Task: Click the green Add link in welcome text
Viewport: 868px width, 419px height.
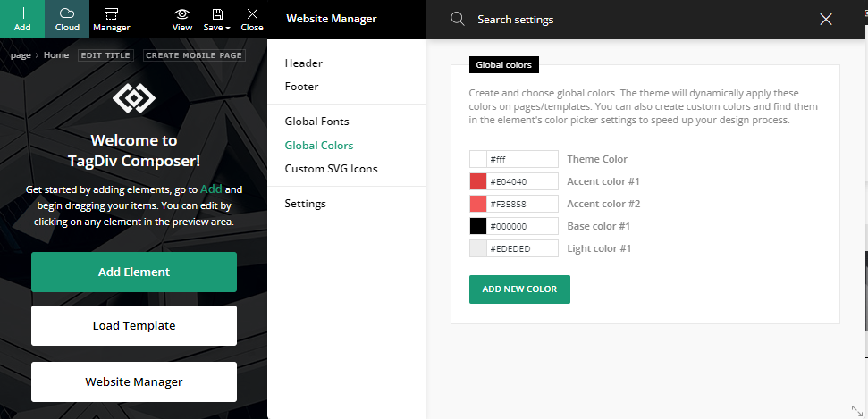Action: click(212, 189)
